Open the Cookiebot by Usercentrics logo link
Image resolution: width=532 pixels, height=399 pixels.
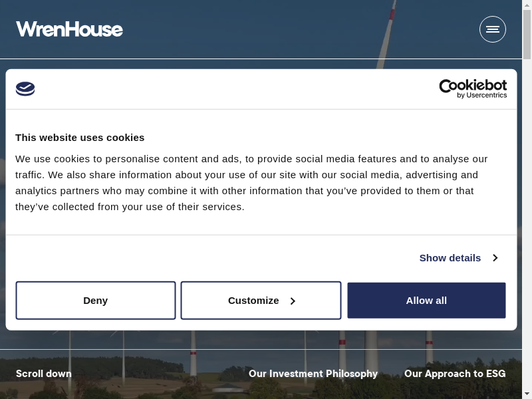click(x=473, y=88)
